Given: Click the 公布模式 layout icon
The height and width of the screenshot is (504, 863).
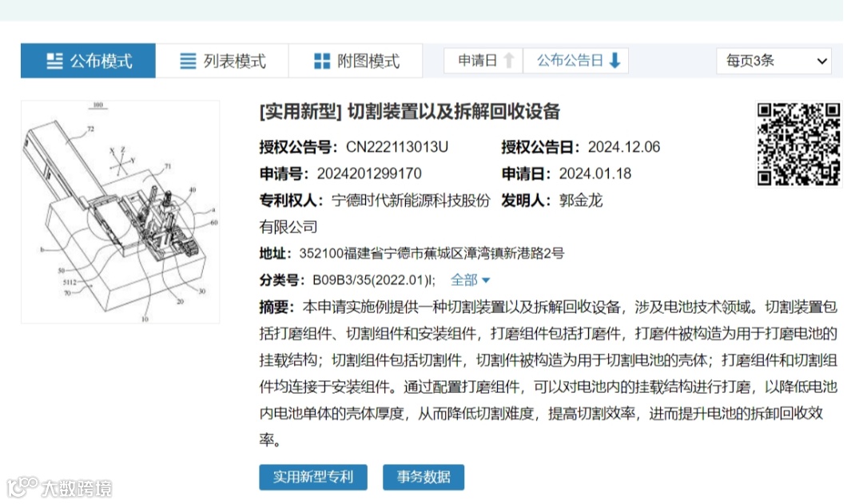Looking at the screenshot, I should tap(54, 61).
